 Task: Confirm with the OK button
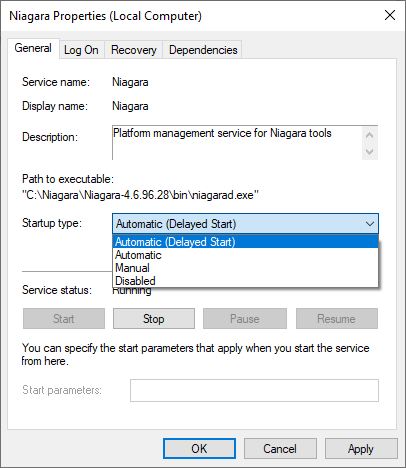click(199, 449)
